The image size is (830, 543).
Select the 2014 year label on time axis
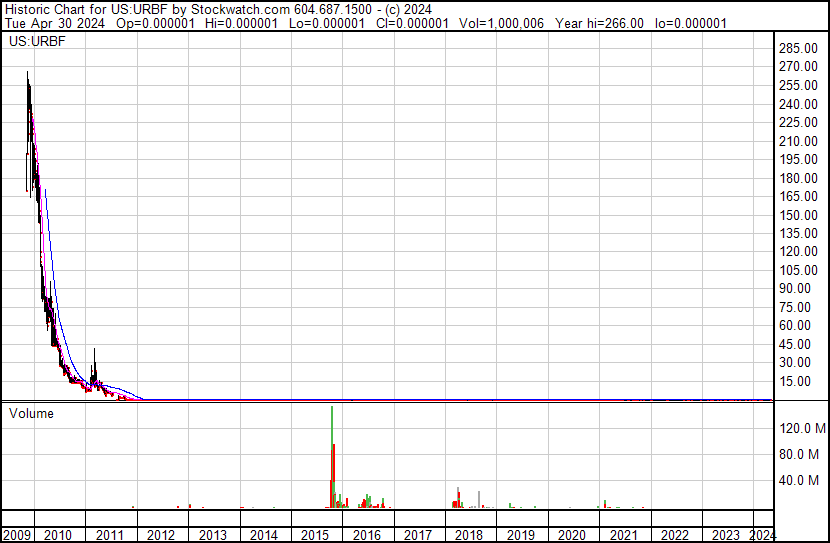264,535
